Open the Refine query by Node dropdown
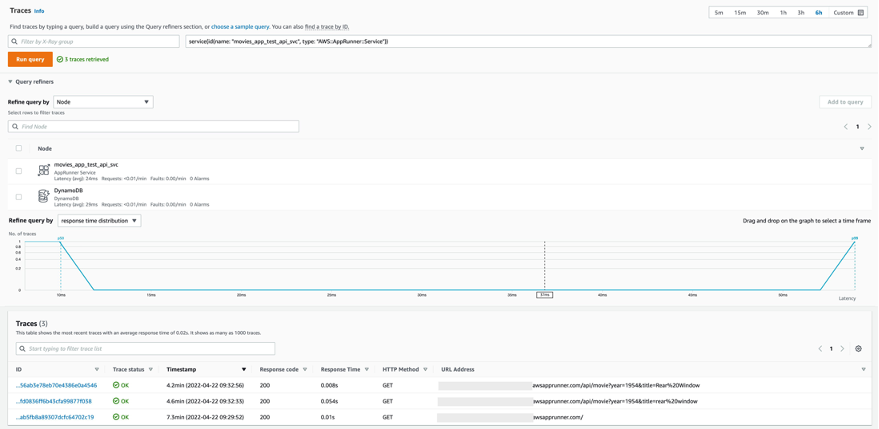The height and width of the screenshot is (429, 879). [103, 102]
